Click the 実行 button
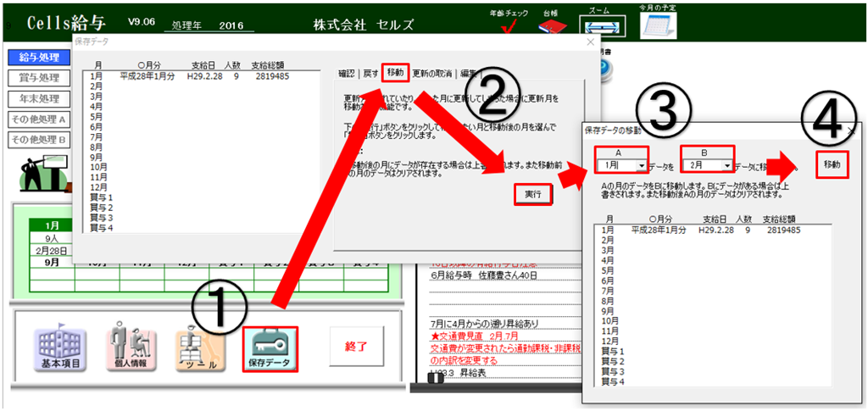The image size is (868, 411). click(533, 193)
